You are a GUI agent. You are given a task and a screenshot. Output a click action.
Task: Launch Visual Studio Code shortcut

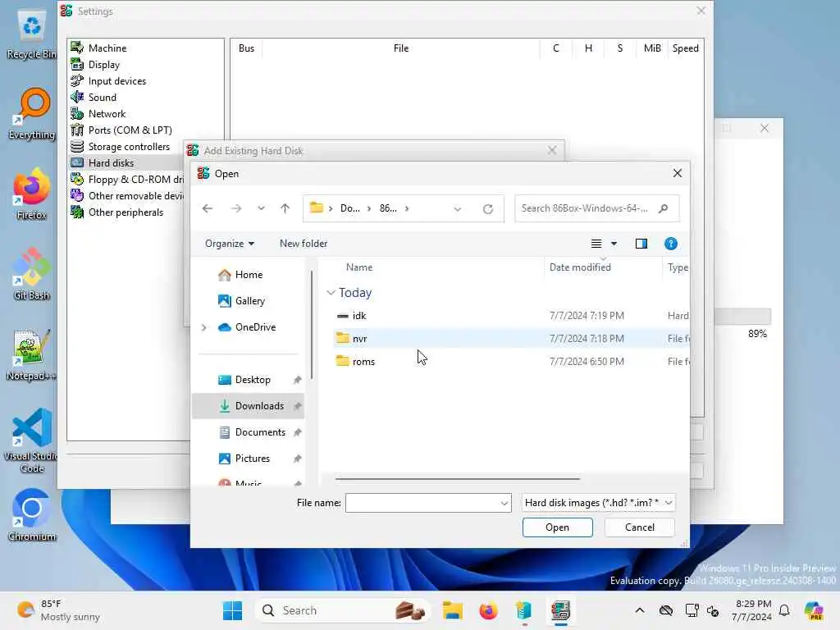[x=31, y=441]
